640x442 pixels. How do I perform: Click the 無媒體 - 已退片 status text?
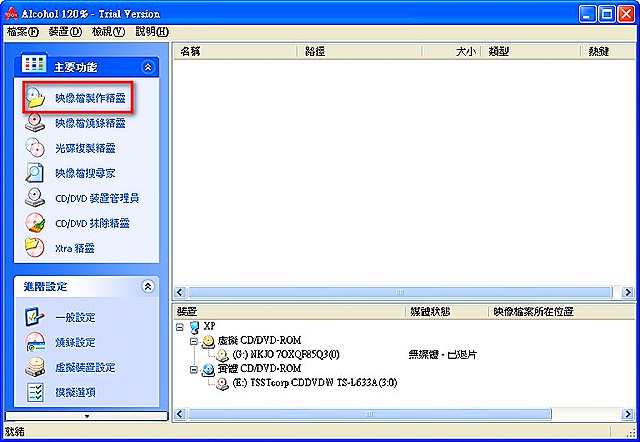click(442, 355)
